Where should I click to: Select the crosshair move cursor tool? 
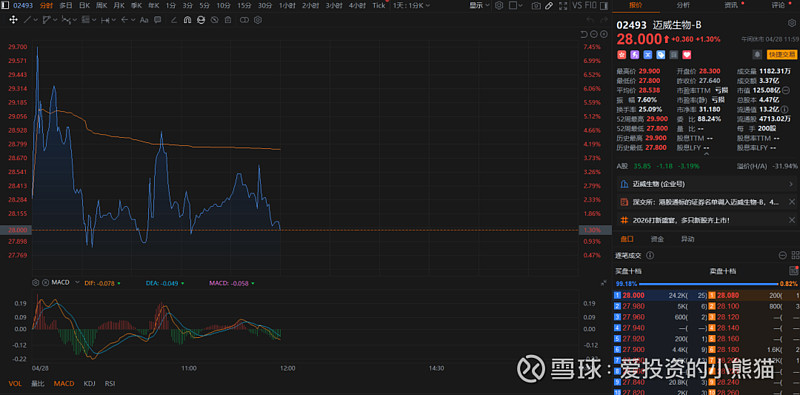click(13, 20)
